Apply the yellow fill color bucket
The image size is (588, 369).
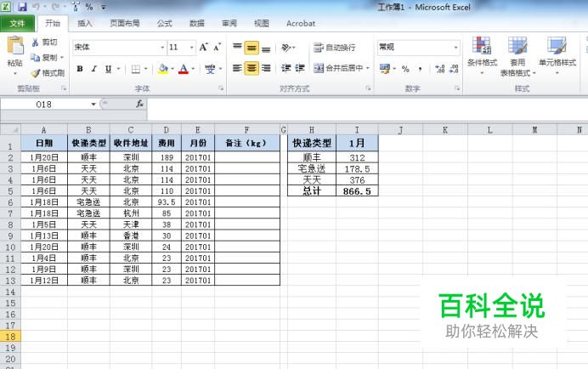click(x=163, y=69)
